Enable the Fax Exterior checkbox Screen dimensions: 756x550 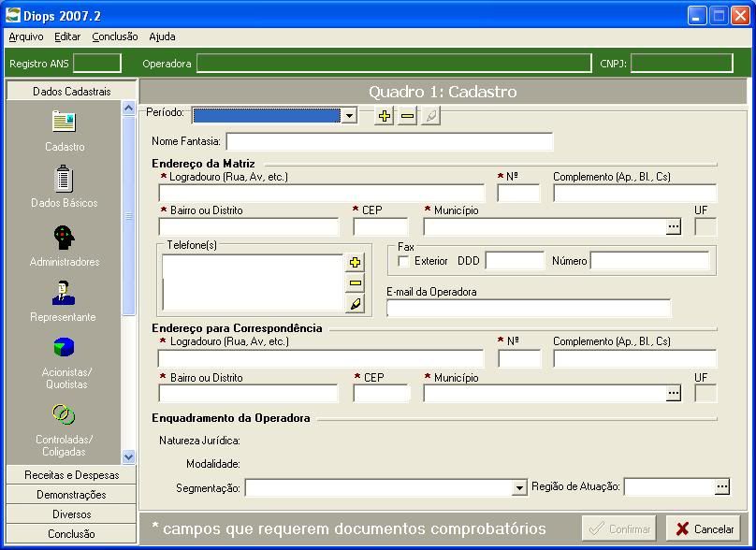coord(404,261)
